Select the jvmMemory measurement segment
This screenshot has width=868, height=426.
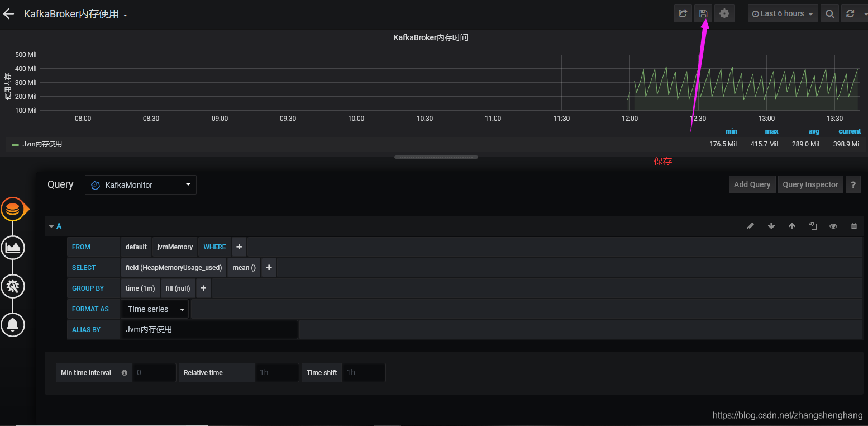pyautogui.click(x=175, y=247)
